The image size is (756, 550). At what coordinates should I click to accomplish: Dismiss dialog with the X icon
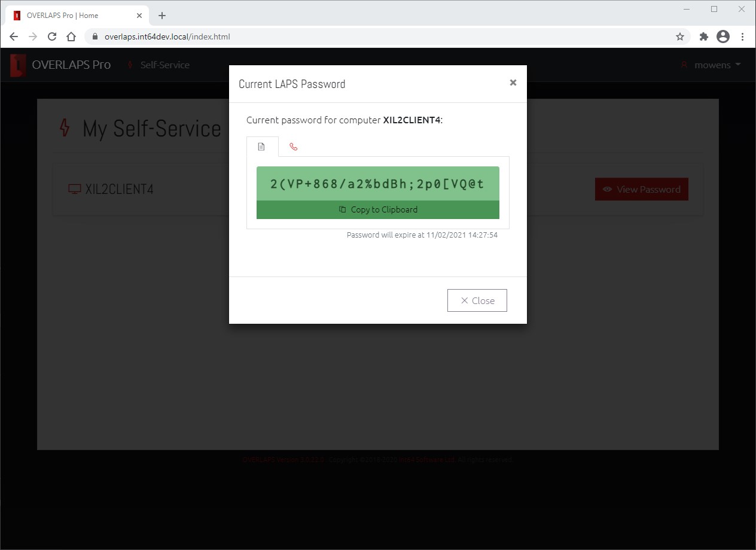pyautogui.click(x=513, y=83)
